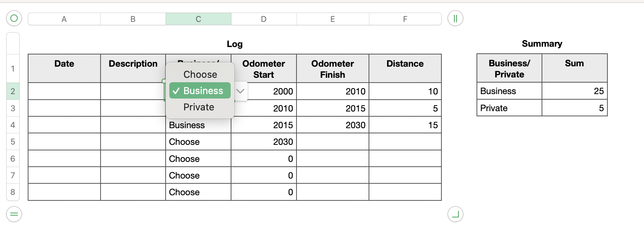This screenshot has height=243, width=644.
Task: Click the add row handle icon
Action: [x=14, y=214]
